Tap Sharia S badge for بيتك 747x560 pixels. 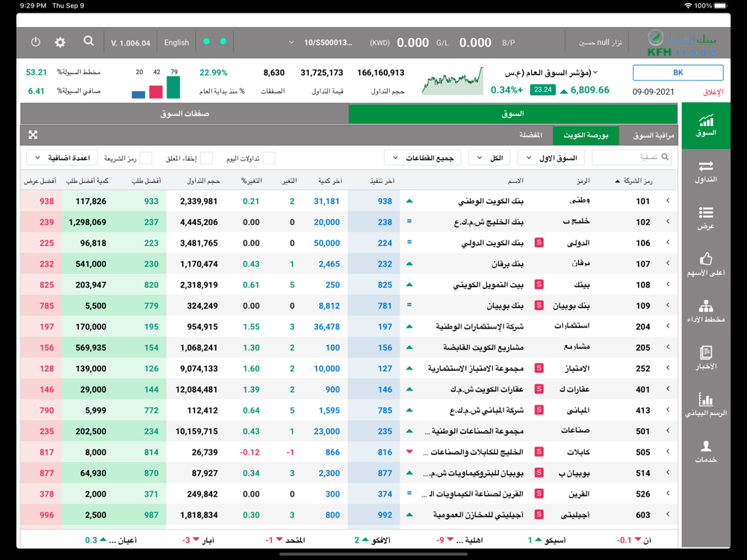point(539,284)
